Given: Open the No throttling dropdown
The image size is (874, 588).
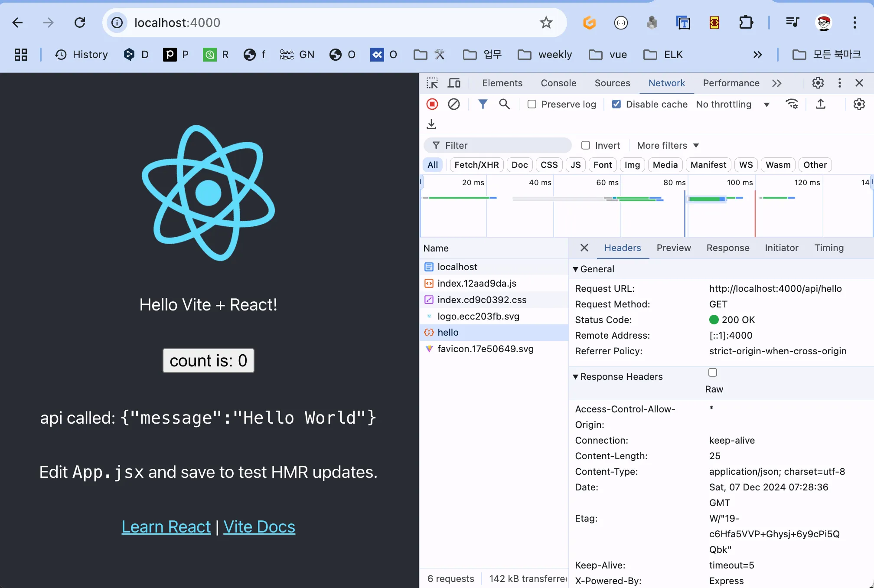Looking at the screenshot, I should [x=733, y=104].
